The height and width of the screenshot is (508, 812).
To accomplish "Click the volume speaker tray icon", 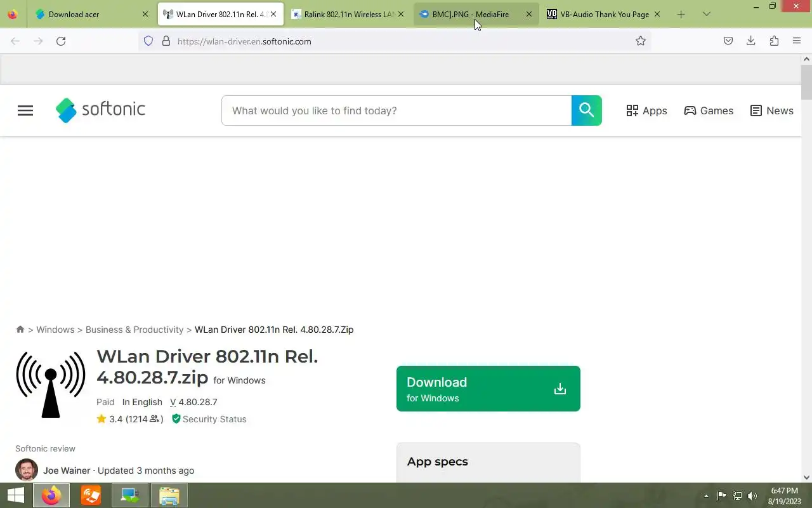I will pyautogui.click(x=752, y=496).
